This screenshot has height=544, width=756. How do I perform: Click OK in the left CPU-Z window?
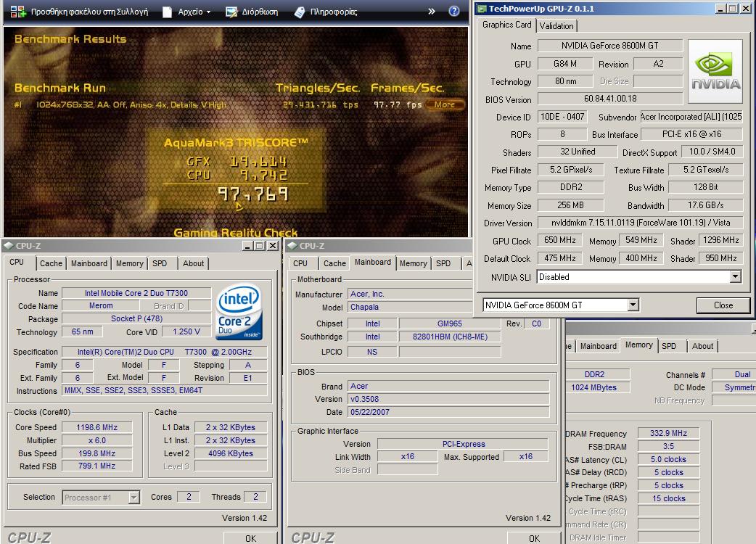(250, 538)
